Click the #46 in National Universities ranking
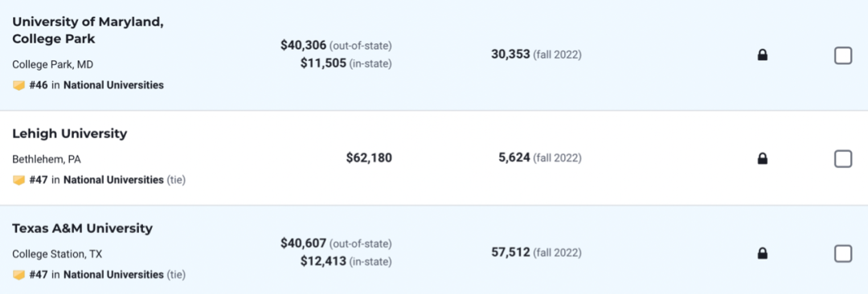868x294 pixels. click(x=96, y=85)
